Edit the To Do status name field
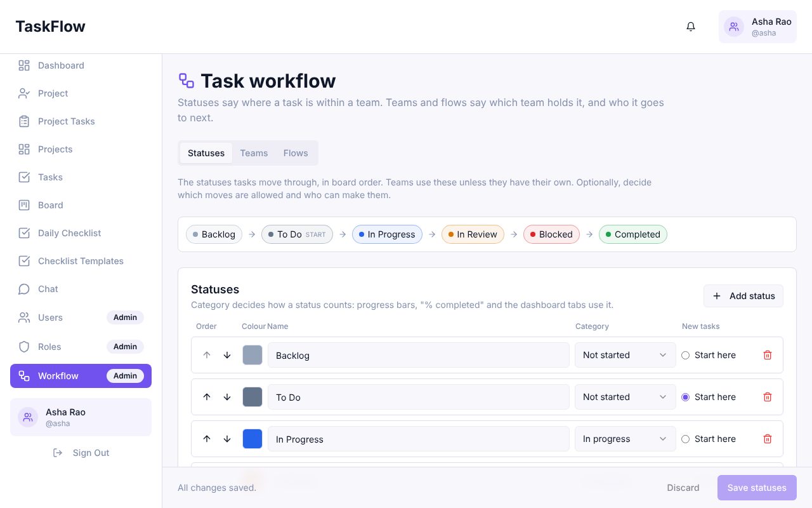812x508 pixels. point(419,397)
